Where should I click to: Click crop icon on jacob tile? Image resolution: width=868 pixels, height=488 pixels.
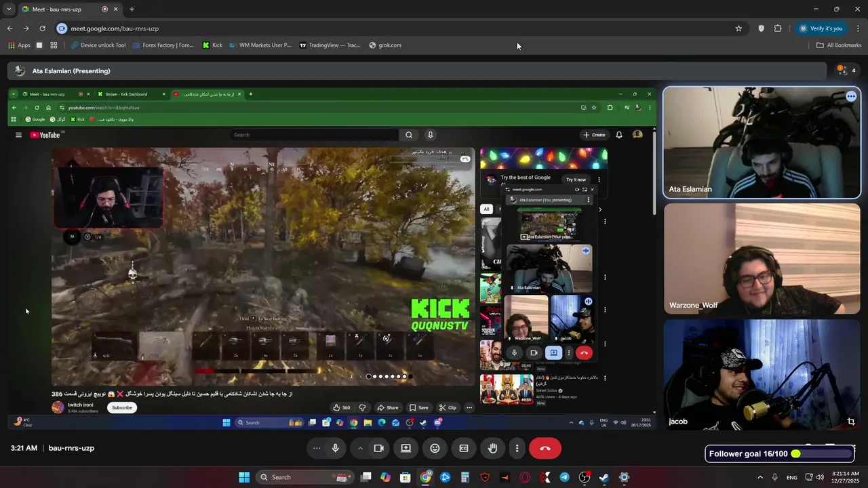click(x=851, y=422)
